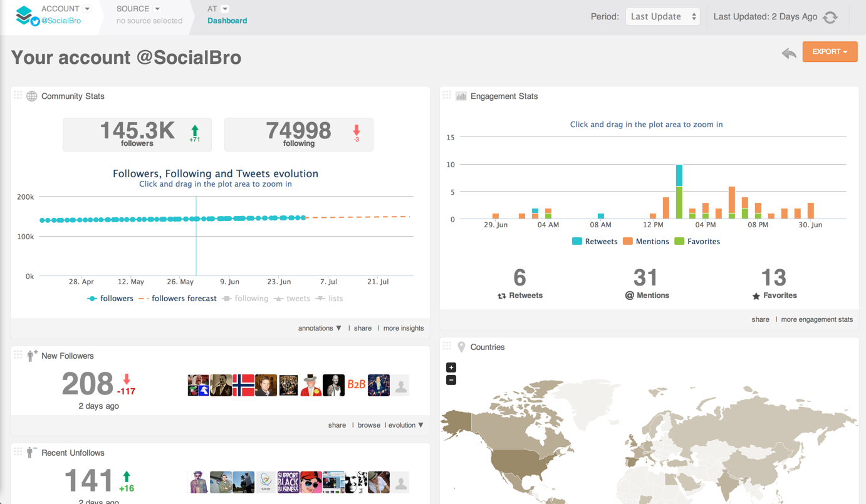Image resolution: width=866 pixels, height=504 pixels.
Task: Click the default gray avatar in New Followers
Action: [x=401, y=385]
